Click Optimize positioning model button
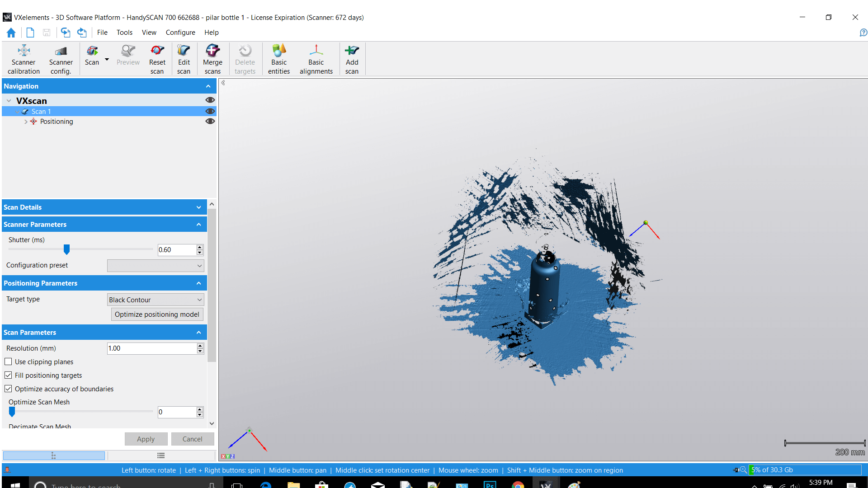868x488 pixels. coord(157,314)
